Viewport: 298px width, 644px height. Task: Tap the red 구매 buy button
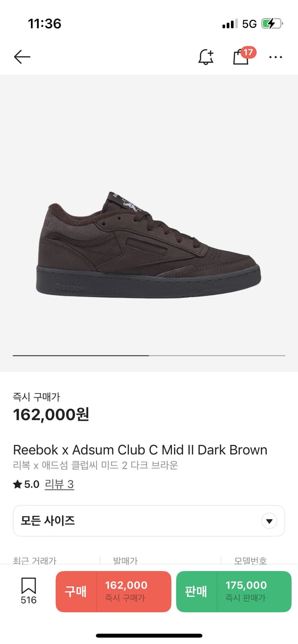pyautogui.click(x=76, y=591)
